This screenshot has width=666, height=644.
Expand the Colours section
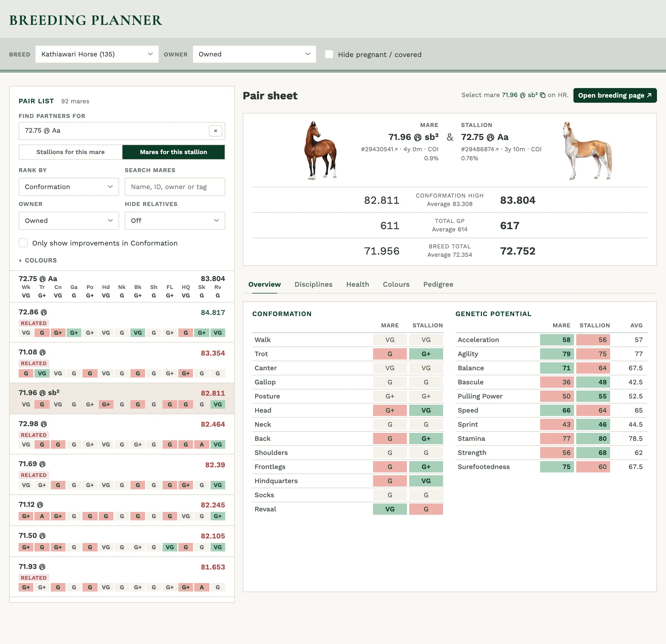[x=38, y=260]
